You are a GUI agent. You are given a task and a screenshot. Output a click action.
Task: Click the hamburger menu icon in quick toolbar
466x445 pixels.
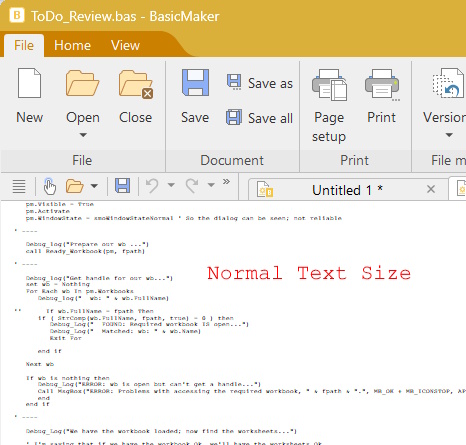pos(19,186)
